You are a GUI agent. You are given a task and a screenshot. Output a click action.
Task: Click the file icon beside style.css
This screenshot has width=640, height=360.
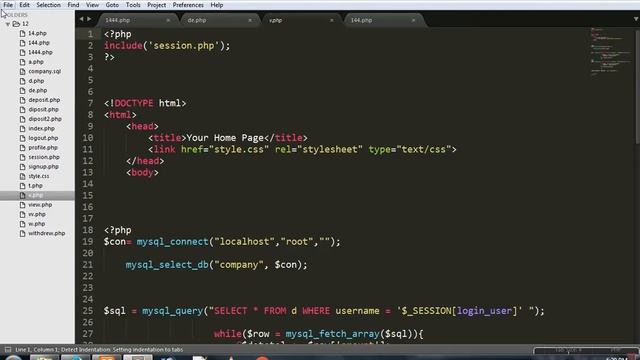click(x=22, y=176)
